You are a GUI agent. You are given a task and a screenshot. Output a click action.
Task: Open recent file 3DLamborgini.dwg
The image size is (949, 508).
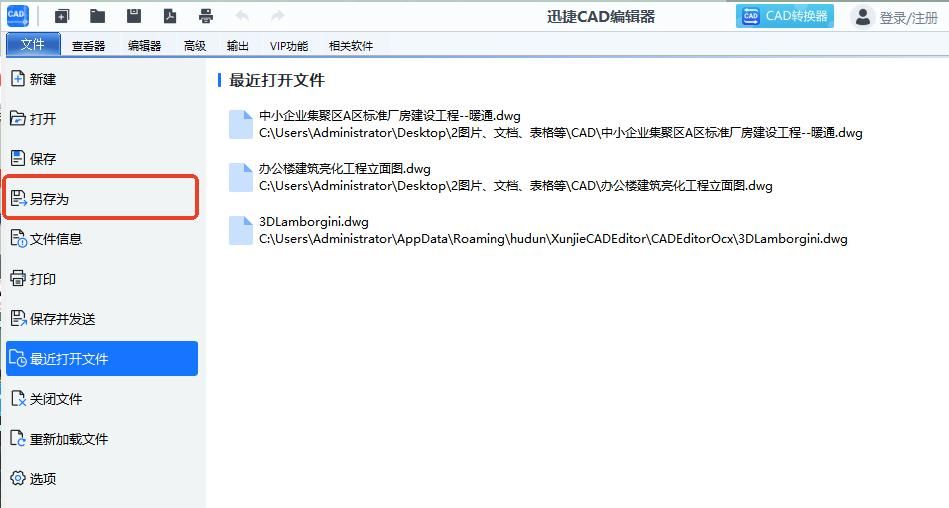point(314,222)
